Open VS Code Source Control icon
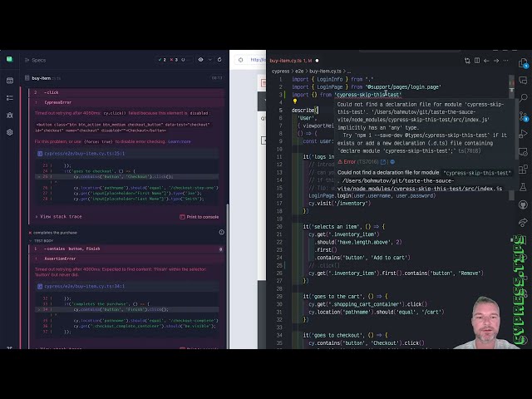The height and width of the screenshot is (399, 532). point(523,116)
